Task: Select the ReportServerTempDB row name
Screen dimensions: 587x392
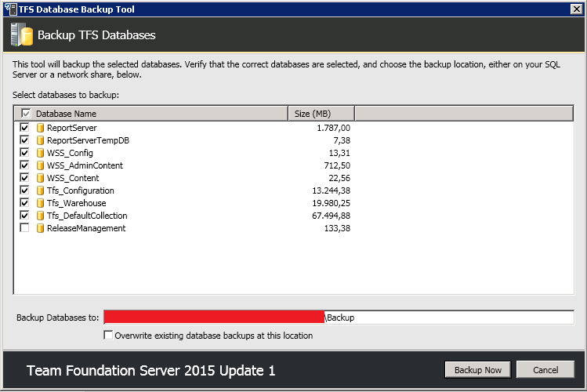Action: click(x=88, y=140)
